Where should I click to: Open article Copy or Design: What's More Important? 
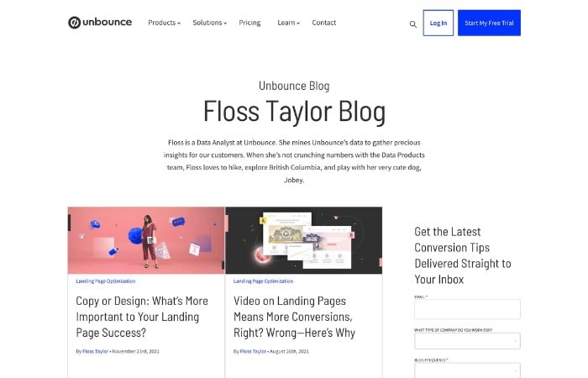coord(142,317)
